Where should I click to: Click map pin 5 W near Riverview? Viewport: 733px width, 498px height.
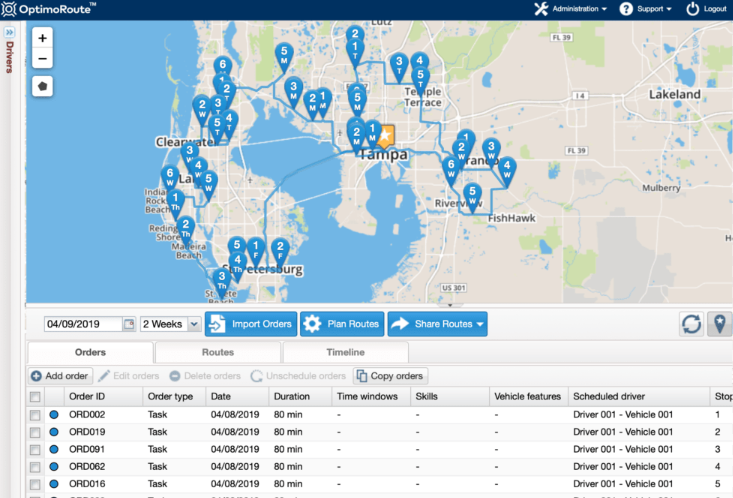point(472,197)
